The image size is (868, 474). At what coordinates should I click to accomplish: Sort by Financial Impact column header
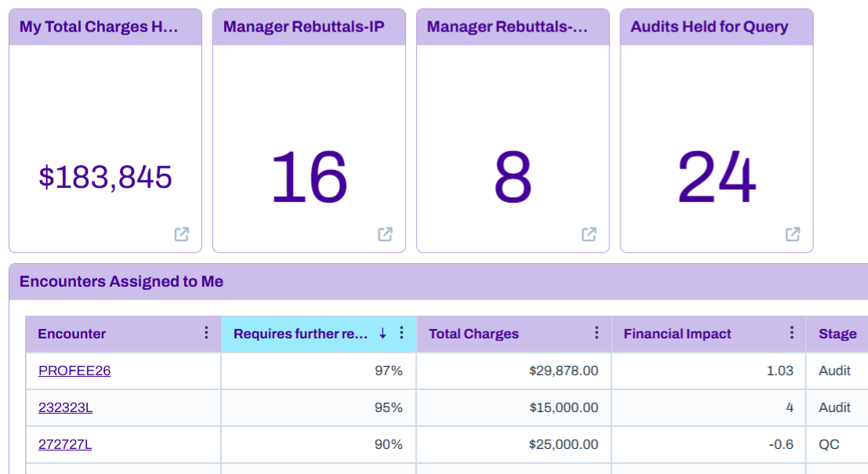[x=677, y=334]
